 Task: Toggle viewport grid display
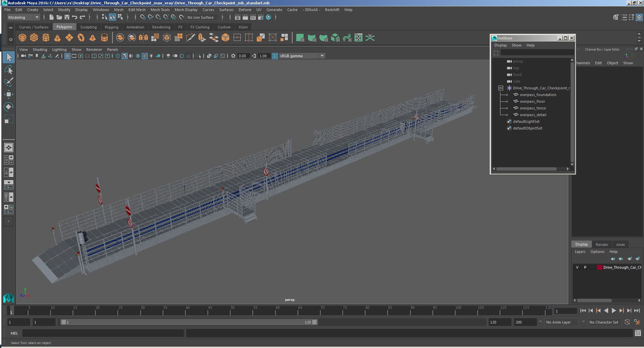click(x=67, y=56)
